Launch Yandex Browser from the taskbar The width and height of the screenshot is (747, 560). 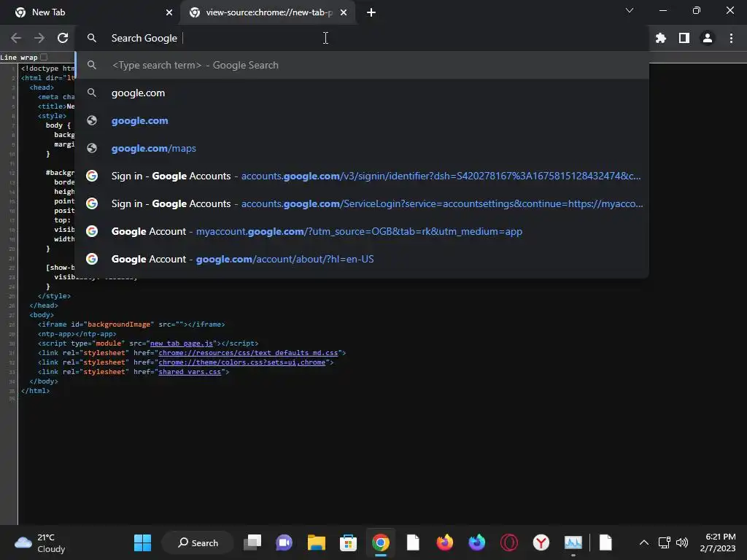pos(541,542)
